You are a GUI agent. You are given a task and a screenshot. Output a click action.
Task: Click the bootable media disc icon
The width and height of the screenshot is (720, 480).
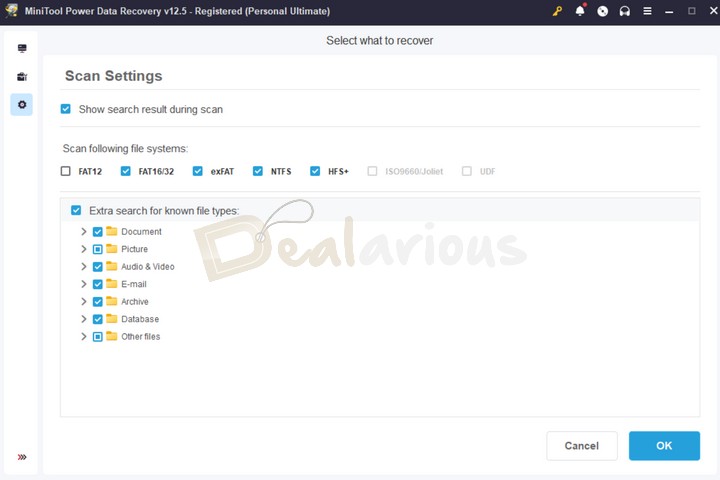(602, 11)
